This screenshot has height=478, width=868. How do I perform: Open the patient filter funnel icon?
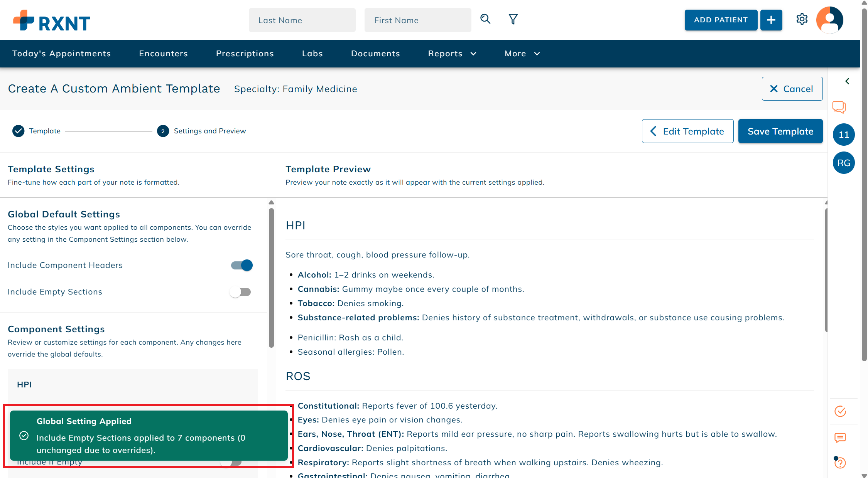(x=513, y=19)
